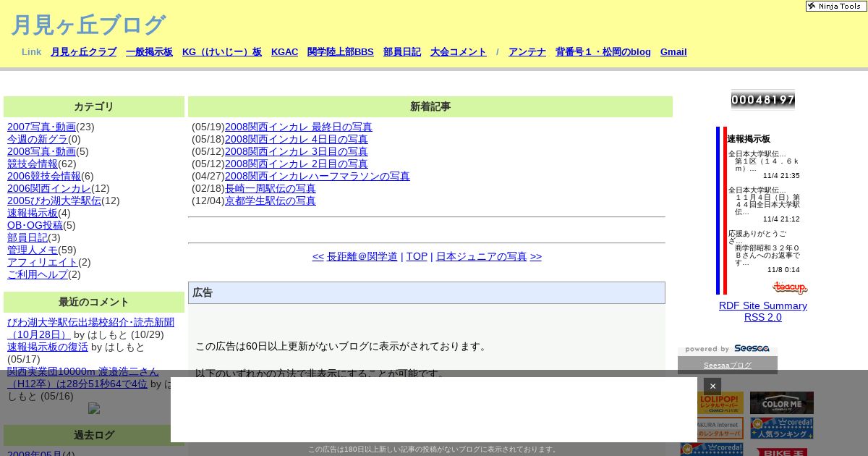Screen dimensions: 868x456
Task: Open category アフィリエイト
Action: point(43,262)
